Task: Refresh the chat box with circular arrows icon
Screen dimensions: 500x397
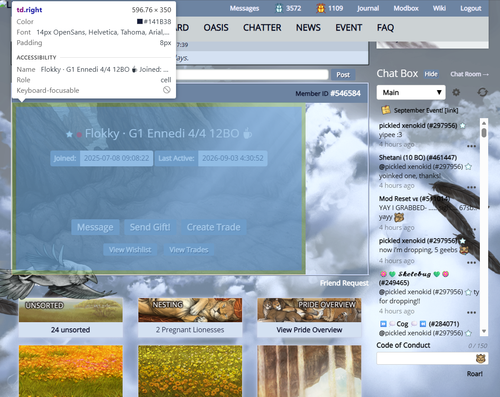Action: [482, 92]
